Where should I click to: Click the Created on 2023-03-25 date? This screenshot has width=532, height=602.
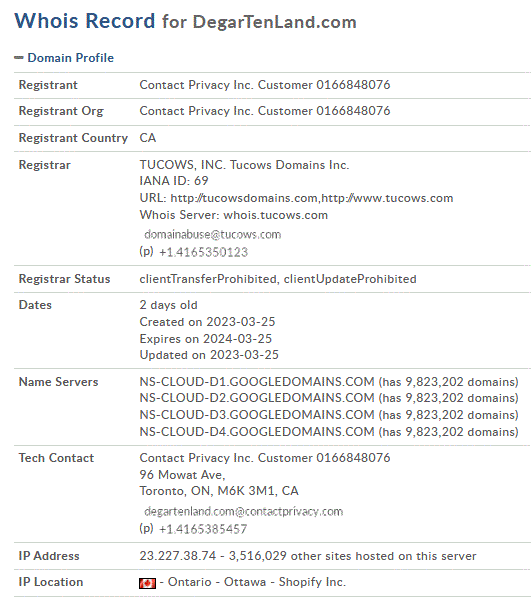point(207,322)
